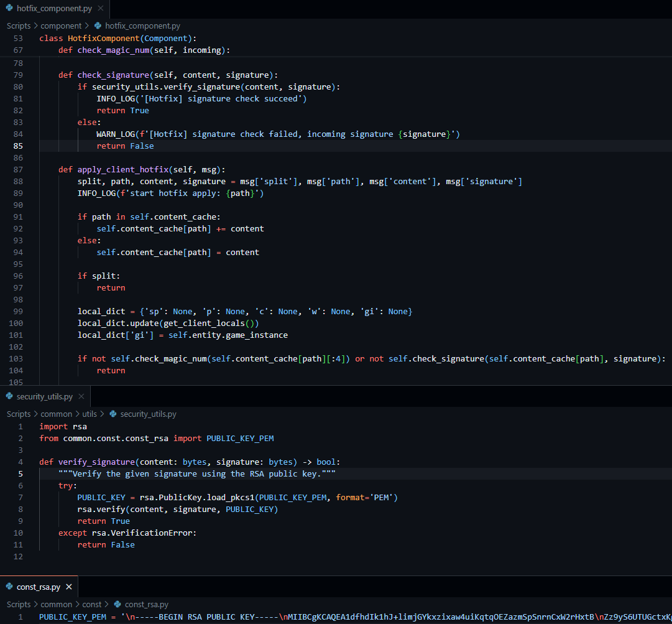
Task: Open component breadcrumb folder
Action: coord(61,26)
